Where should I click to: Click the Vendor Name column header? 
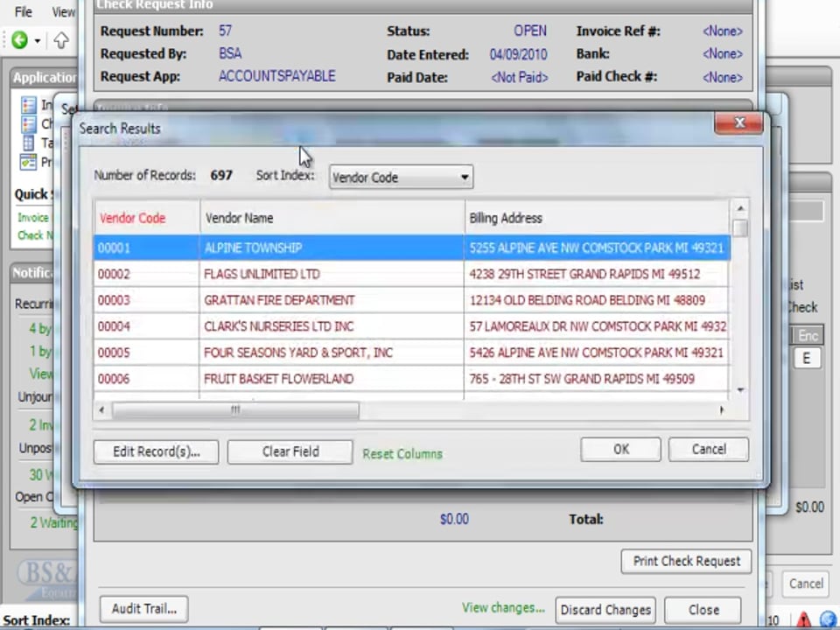click(x=332, y=218)
